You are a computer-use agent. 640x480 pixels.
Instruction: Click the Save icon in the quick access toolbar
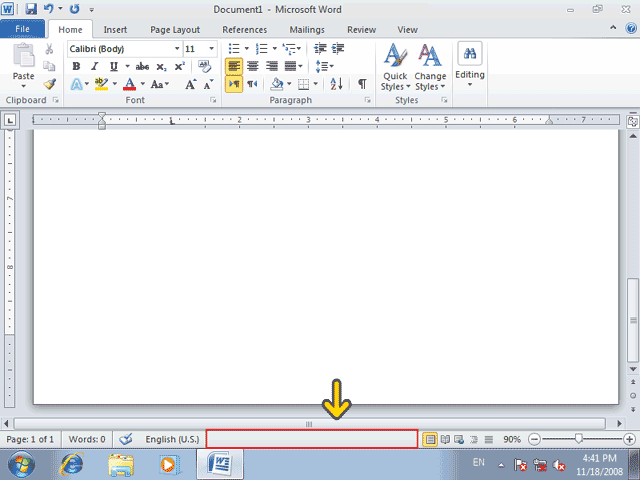pos(31,9)
